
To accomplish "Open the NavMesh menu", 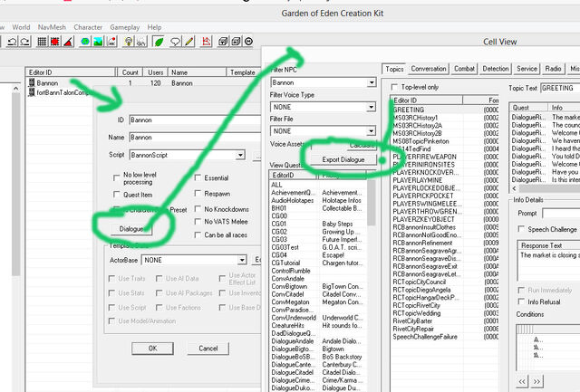I will click(52, 27).
